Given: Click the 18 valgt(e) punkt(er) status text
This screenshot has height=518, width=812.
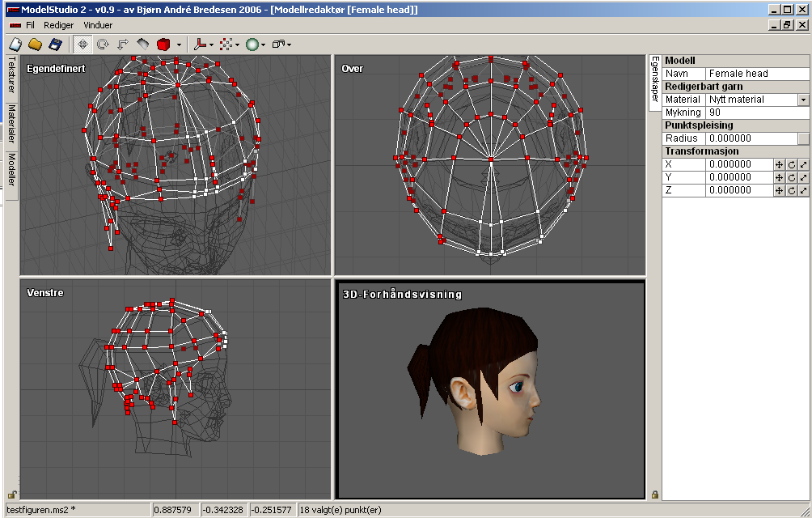Looking at the screenshot, I should [x=340, y=510].
